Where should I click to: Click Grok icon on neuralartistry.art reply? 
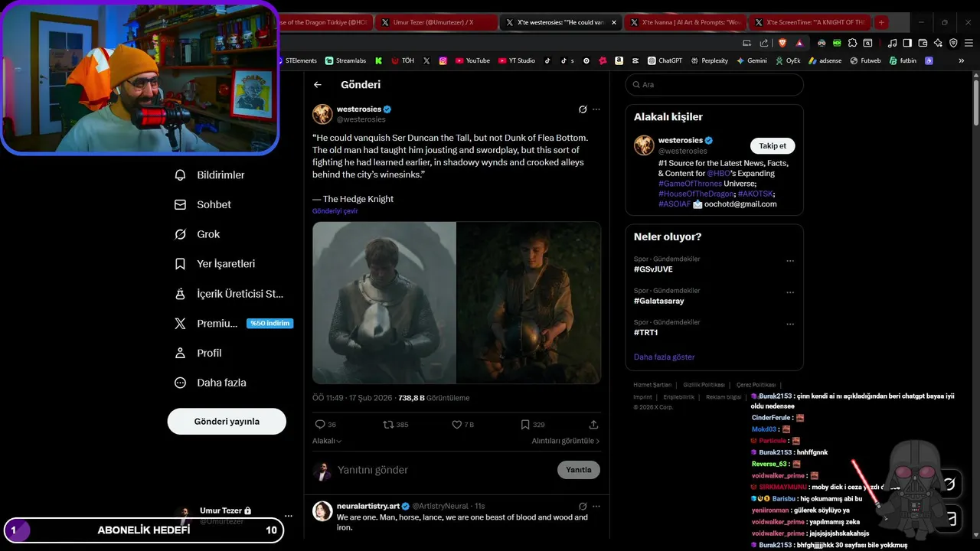[583, 506]
